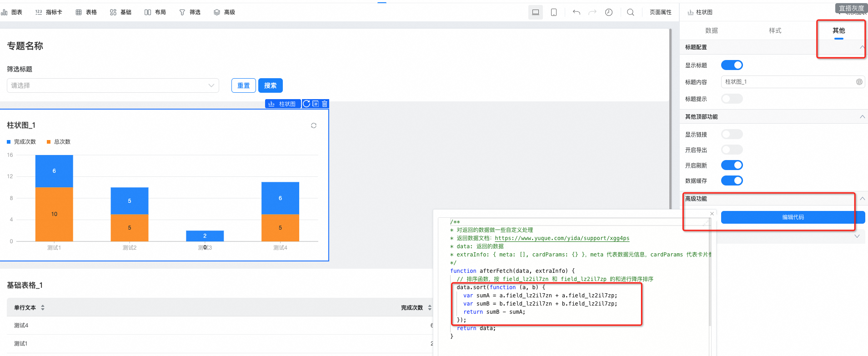This screenshot has width=868, height=356.
Task: Click the 图表 bar chart icon
Action: point(5,12)
